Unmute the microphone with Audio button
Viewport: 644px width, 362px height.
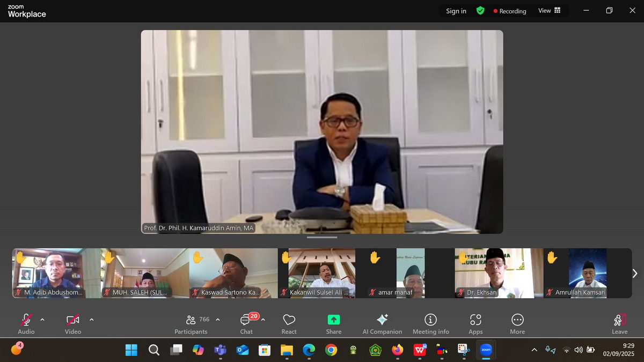point(26,324)
